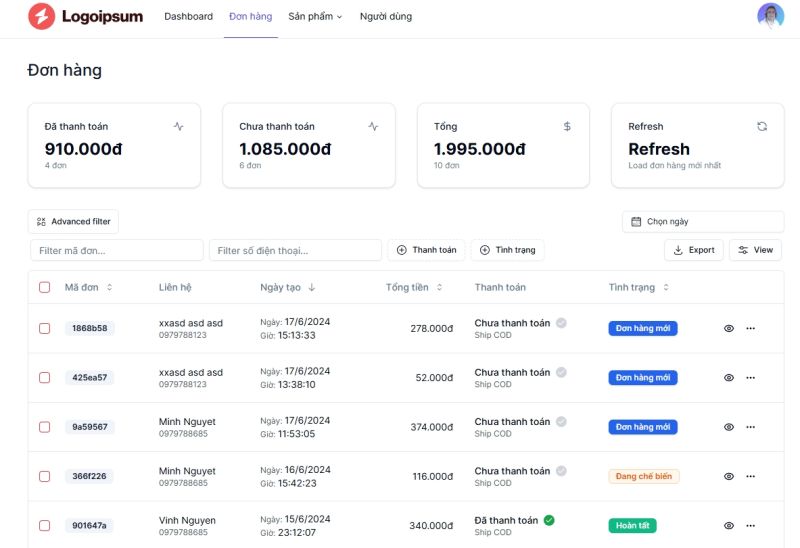Open three-dot menu for order 901647a

(750, 525)
